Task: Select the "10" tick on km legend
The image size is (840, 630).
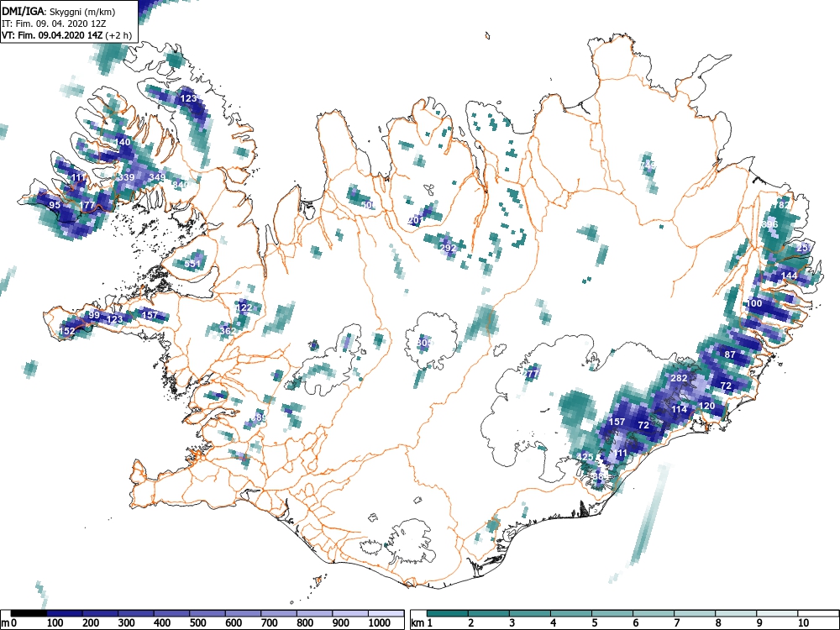Action: (803, 623)
